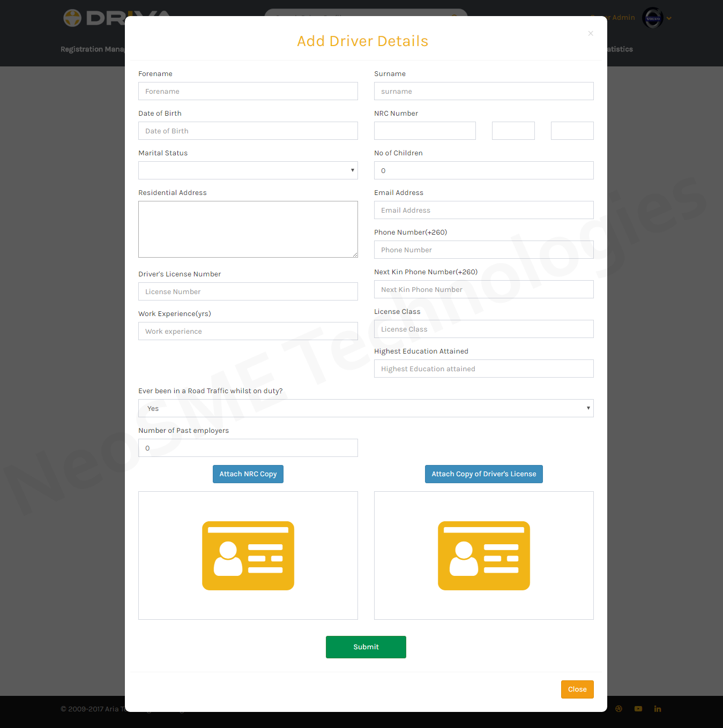
Task: Click the Volvo profile avatar
Action: (652, 18)
